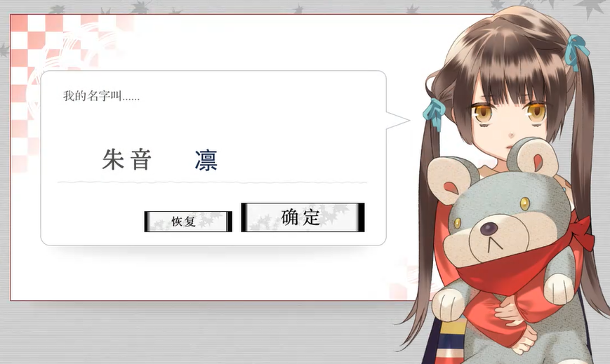Click the 恢复 restore button

pyautogui.click(x=188, y=222)
